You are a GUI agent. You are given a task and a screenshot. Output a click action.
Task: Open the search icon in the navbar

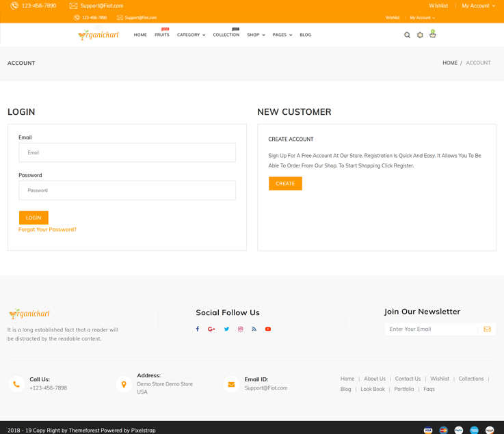407,35
